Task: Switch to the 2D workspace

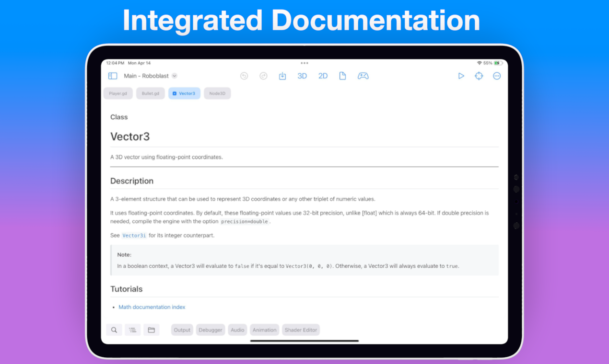Action: (x=323, y=76)
